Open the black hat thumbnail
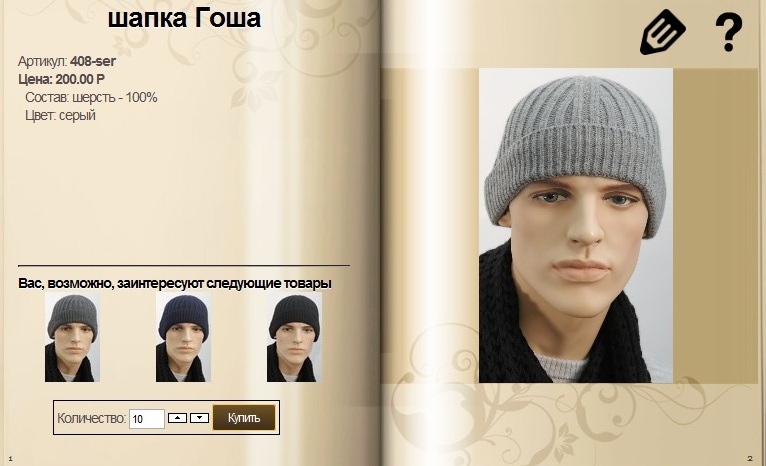Viewport: 766px width, 466px height. coord(294,337)
